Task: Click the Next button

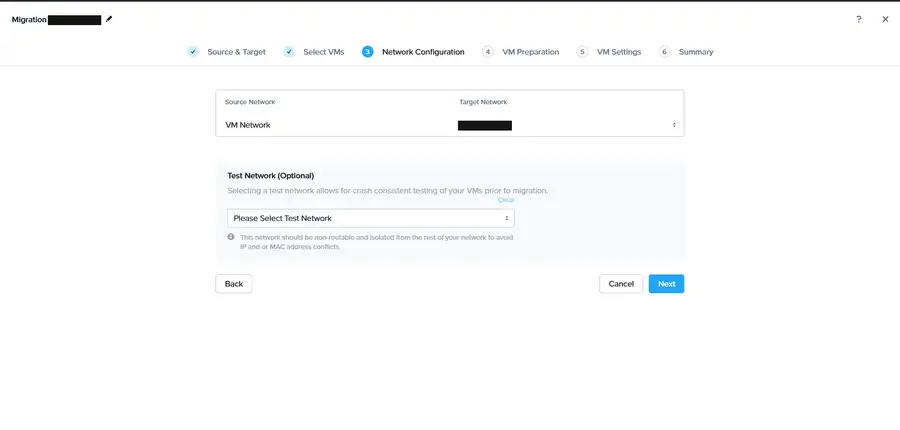Action: [666, 284]
